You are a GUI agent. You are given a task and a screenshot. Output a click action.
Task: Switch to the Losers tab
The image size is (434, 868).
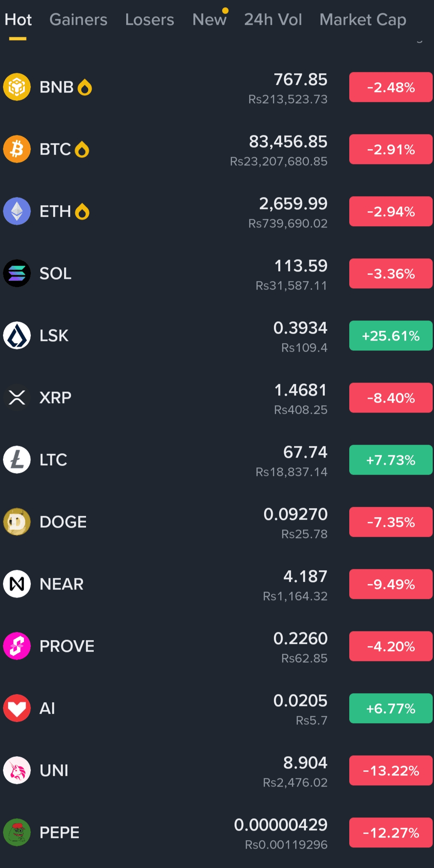[150, 20]
